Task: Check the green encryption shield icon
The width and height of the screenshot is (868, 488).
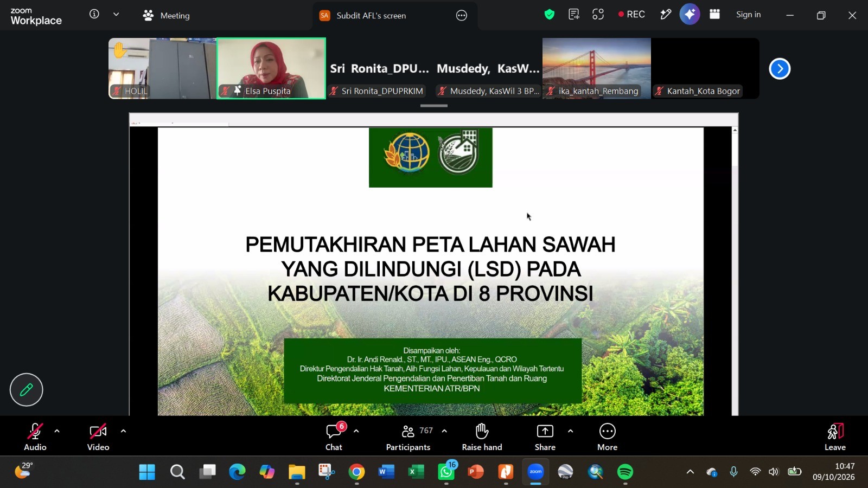Action: (x=550, y=15)
